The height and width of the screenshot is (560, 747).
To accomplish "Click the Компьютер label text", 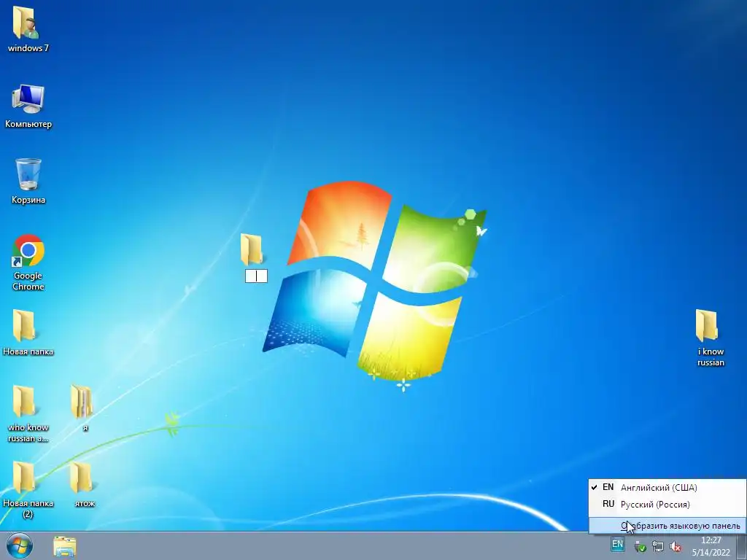I will [28, 124].
